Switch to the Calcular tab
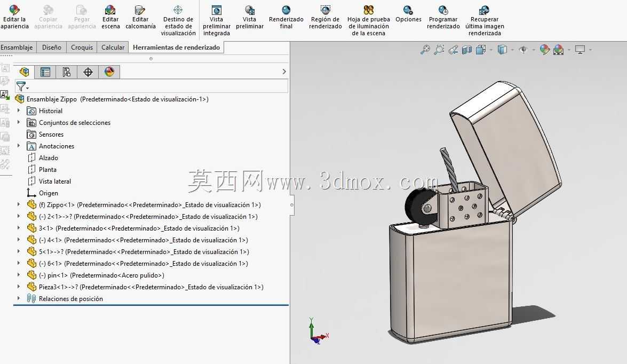 pyautogui.click(x=113, y=47)
